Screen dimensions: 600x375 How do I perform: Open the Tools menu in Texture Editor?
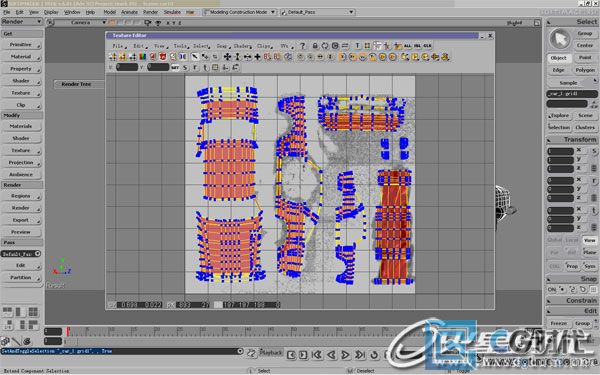pyautogui.click(x=181, y=46)
